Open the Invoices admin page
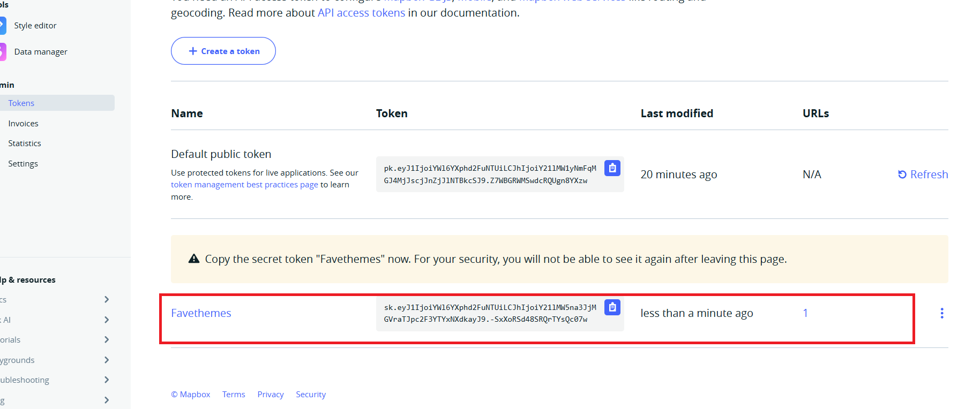The height and width of the screenshot is (409, 980). pyautogui.click(x=23, y=124)
